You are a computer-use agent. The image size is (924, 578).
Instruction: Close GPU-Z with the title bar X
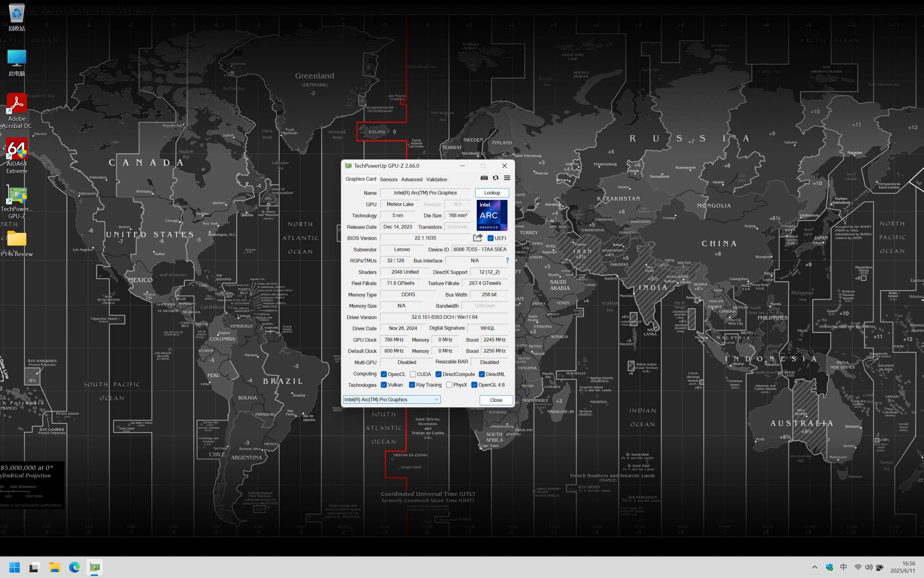[504, 166]
